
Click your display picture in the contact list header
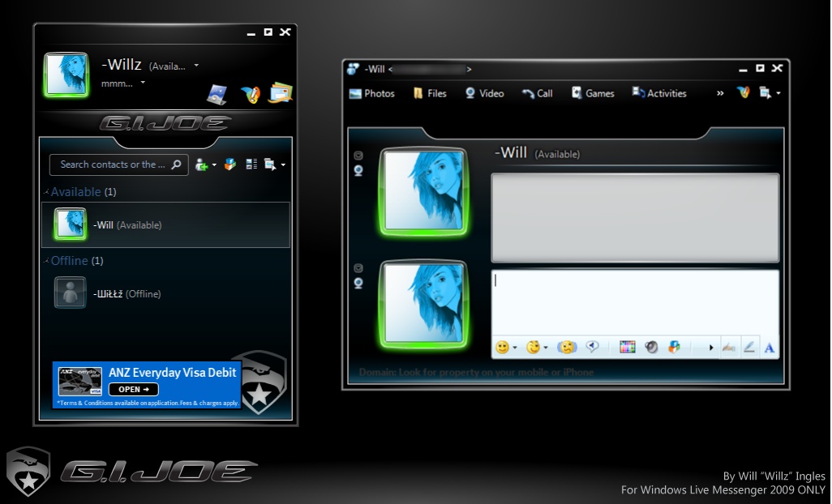pyautogui.click(x=66, y=75)
